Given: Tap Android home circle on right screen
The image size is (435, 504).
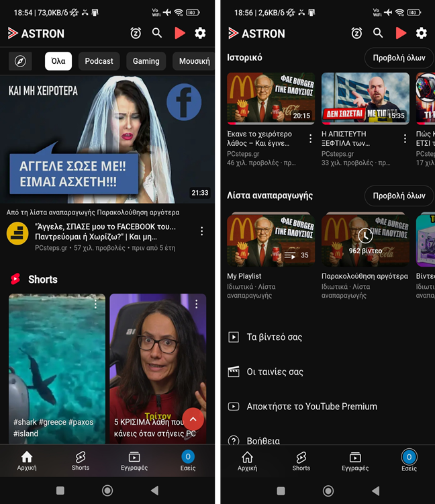Looking at the screenshot, I should 328,491.
